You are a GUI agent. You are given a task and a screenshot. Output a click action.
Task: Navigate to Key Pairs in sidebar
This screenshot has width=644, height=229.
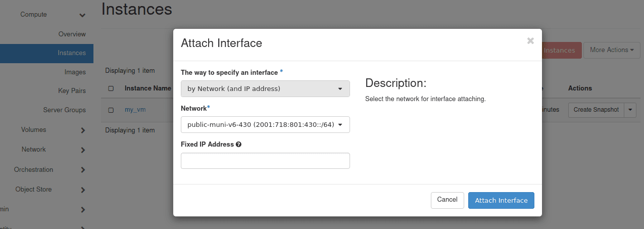coord(72,91)
